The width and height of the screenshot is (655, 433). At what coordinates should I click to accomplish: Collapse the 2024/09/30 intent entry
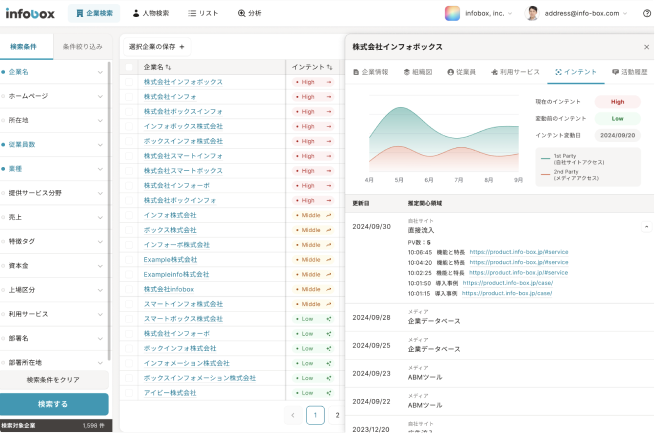[x=645, y=227]
